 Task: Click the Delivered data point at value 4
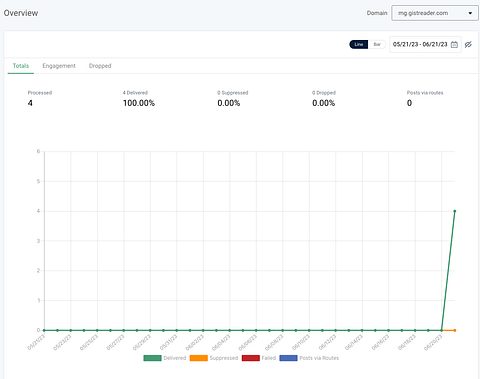tap(455, 211)
